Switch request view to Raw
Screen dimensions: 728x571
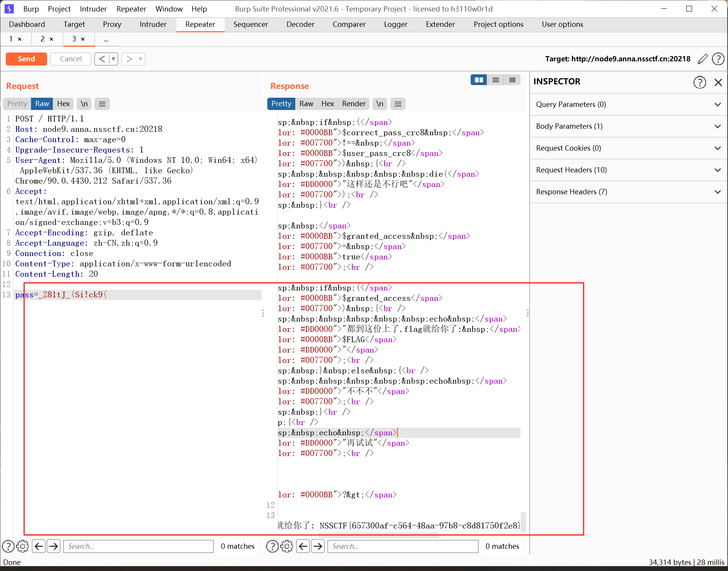(42, 104)
